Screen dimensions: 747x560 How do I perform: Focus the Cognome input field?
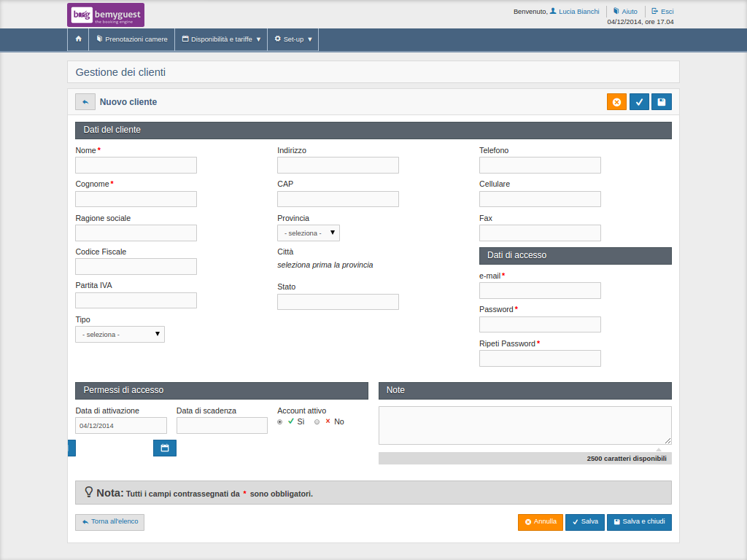tap(136, 199)
